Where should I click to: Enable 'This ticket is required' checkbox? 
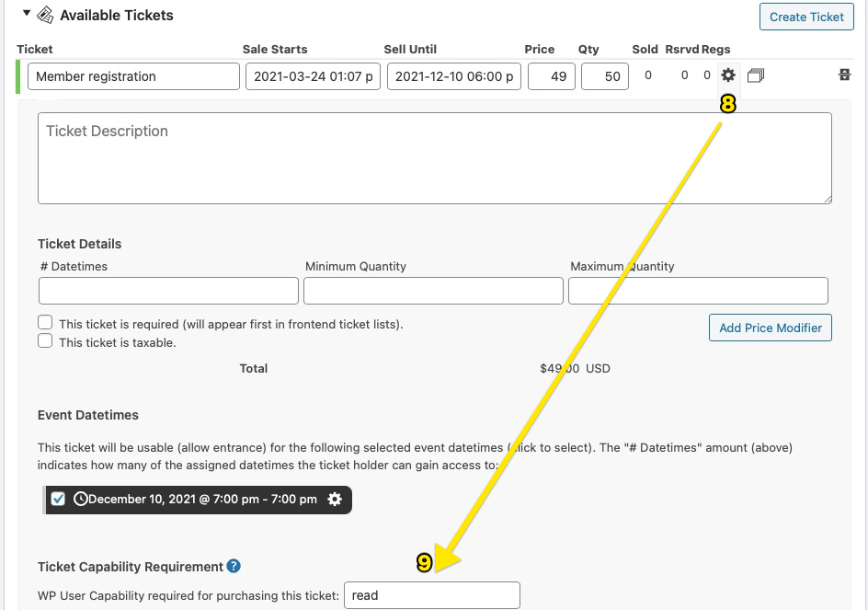pos(45,322)
